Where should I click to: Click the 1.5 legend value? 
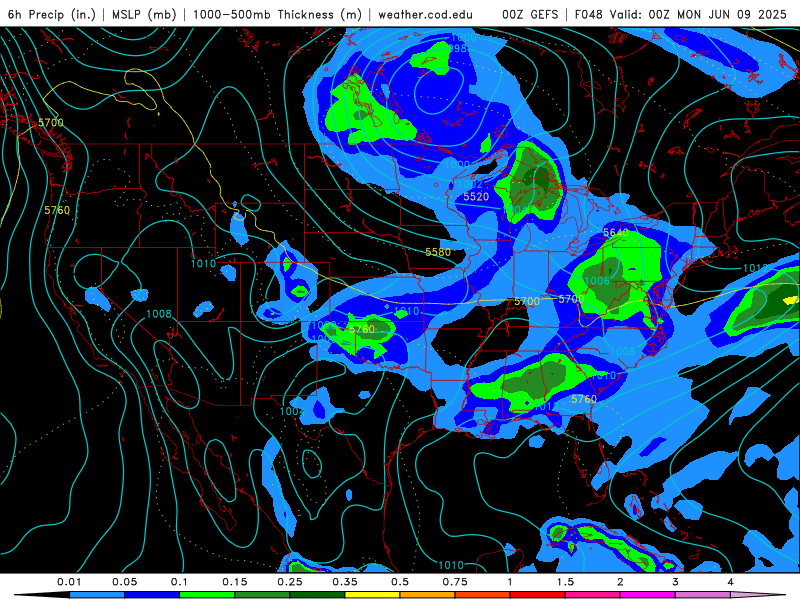pyautogui.click(x=565, y=582)
